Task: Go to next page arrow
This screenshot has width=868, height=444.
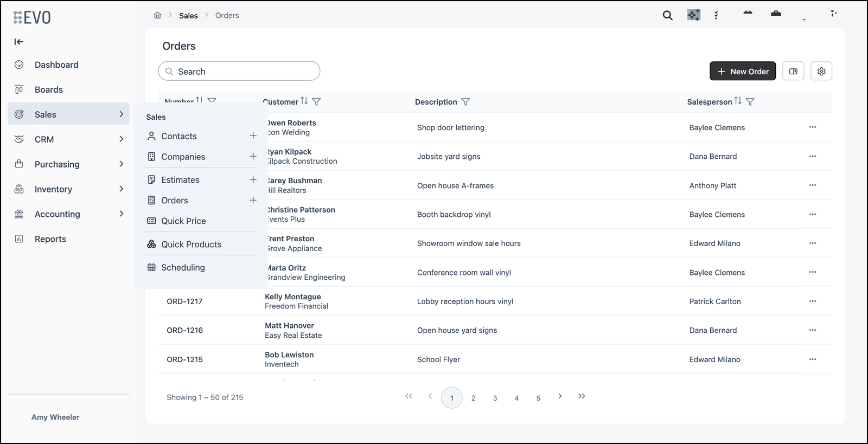Action: (x=560, y=397)
